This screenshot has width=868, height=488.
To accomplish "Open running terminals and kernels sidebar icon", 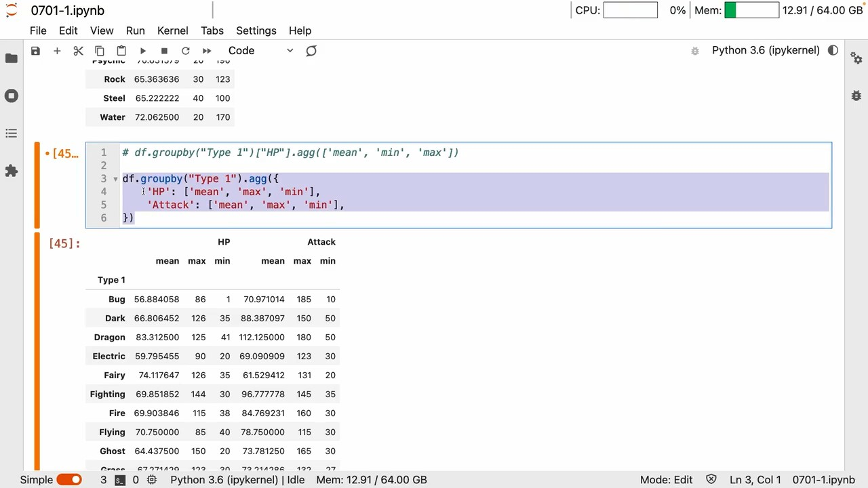I will tap(12, 96).
